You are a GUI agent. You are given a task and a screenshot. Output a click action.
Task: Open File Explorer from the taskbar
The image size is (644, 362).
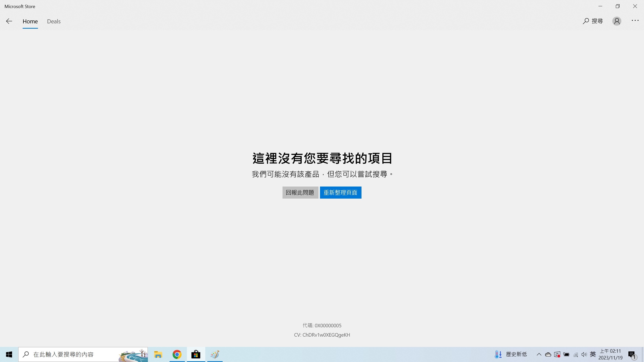tap(158, 354)
